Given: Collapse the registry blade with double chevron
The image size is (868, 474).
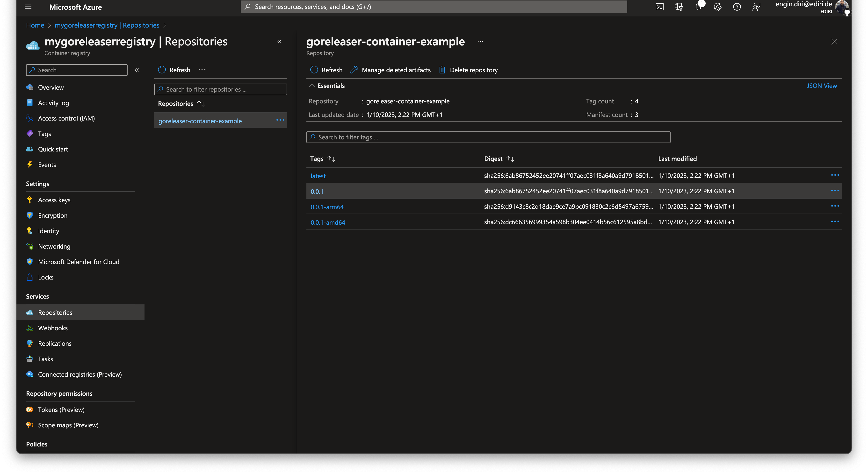Looking at the screenshot, I should [279, 42].
